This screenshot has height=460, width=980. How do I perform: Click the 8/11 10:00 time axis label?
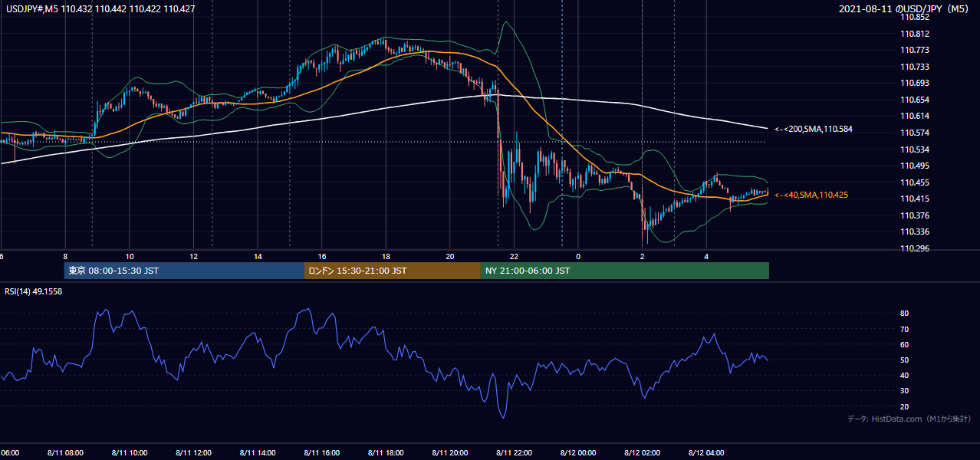coord(130,453)
